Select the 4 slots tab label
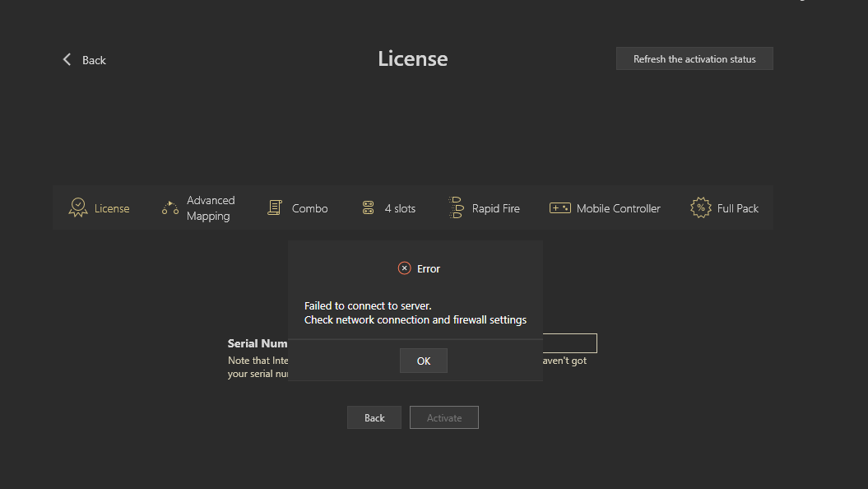The width and height of the screenshot is (868, 489). [400, 208]
